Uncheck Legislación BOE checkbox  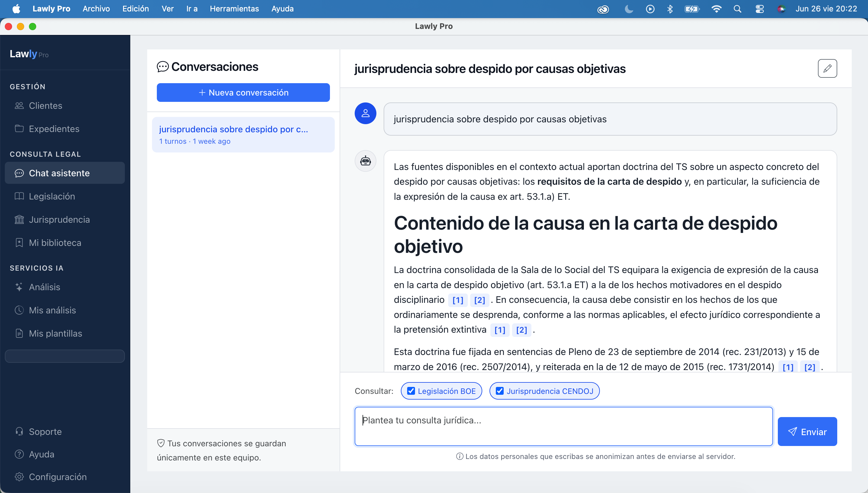(411, 391)
